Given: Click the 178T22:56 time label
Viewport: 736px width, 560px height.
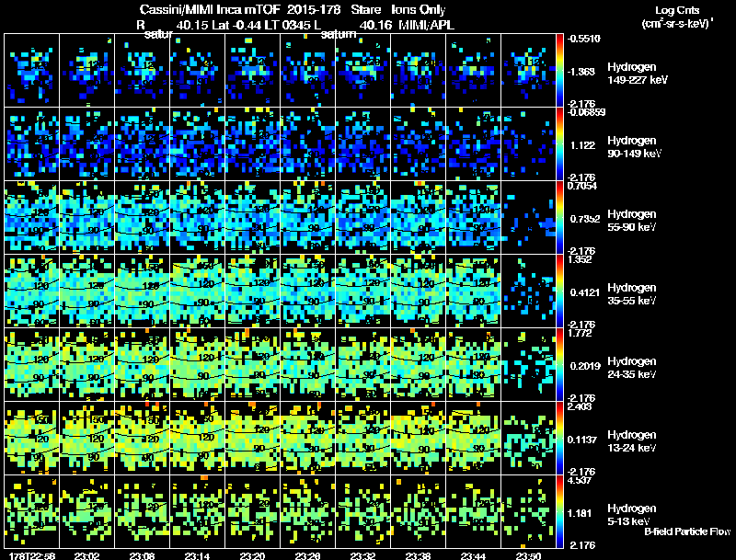Looking at the screenshot, I should pos(32,555).
